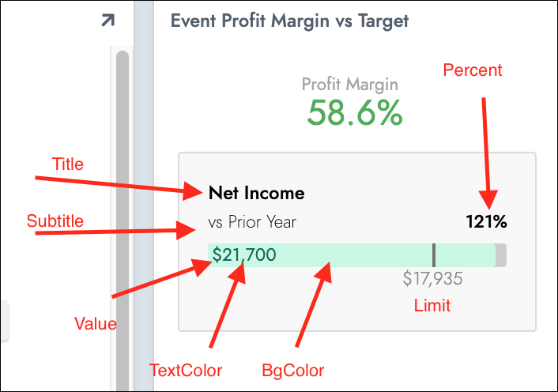The height and width of the screenshot is (392, 558).
Task: Select the Net Income card title
Action: coord(256,193)
